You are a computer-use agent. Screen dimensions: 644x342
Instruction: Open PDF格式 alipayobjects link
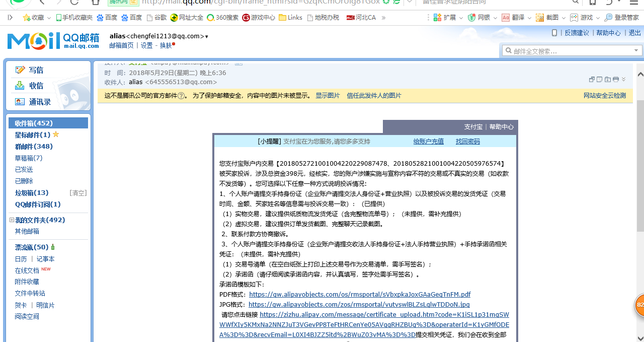(360, 295)
